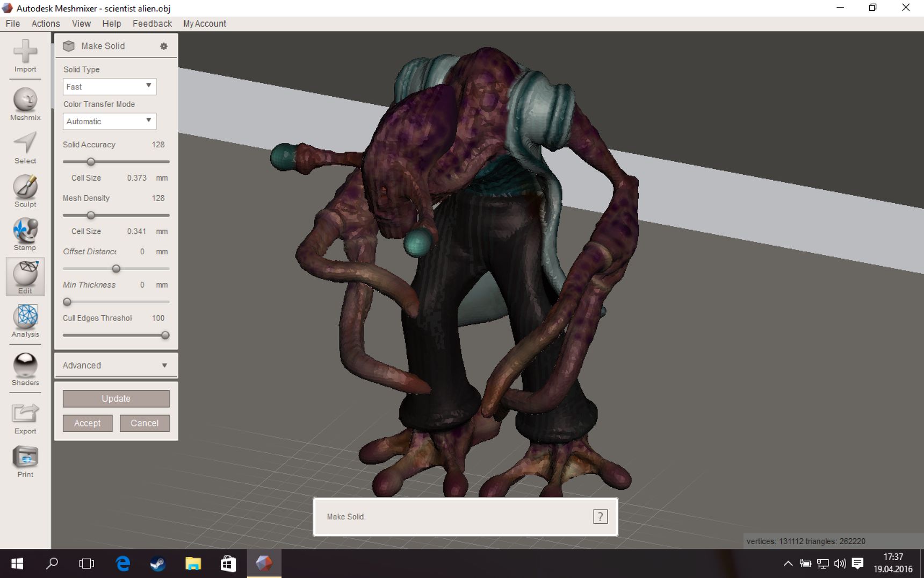The width and height of the screenshot is (924, 578).
Task: Click the Mesh Density cell size 0.341
Action: click(x=136, y=231)
